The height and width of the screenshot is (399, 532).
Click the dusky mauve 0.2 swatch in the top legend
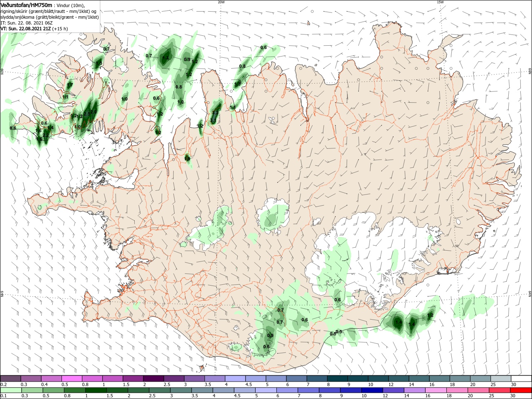[x=10, y=378]
